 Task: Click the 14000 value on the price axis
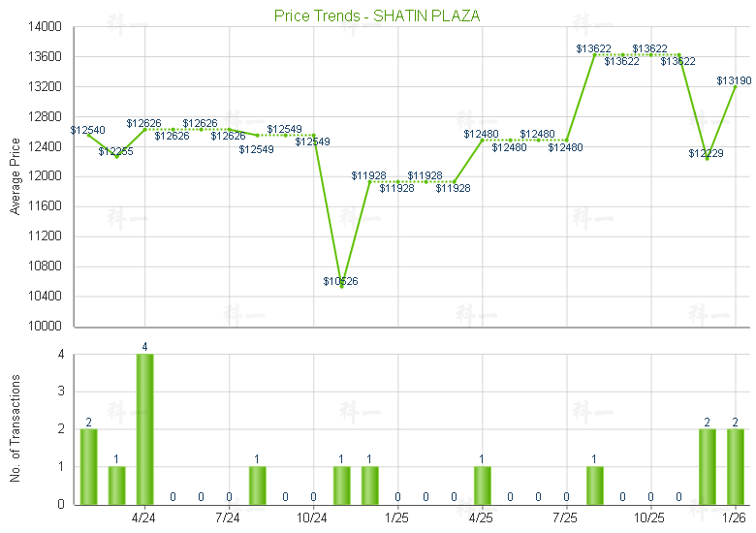45,27
